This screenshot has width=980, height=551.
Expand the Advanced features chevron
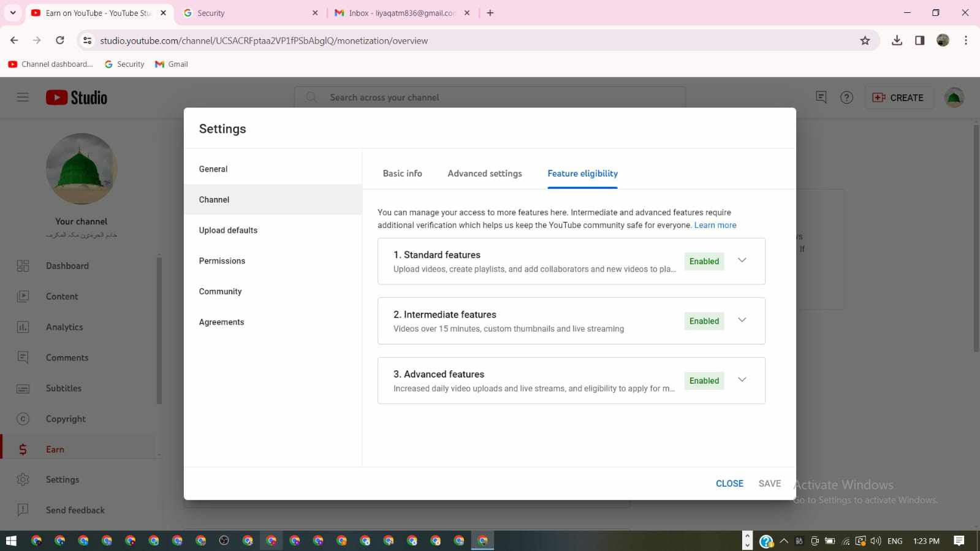click(742, 380)
